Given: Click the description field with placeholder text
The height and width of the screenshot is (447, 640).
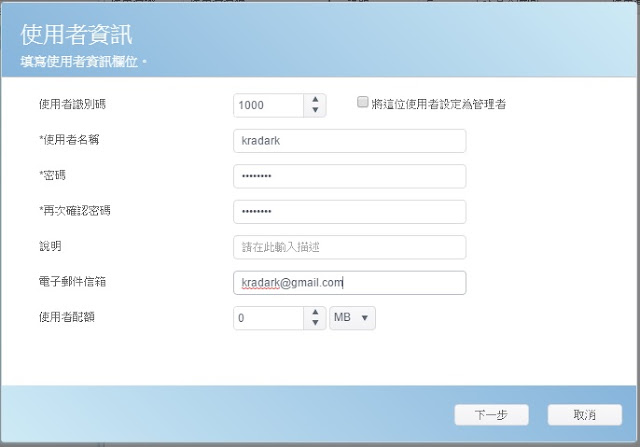Looking at the screenshot, I should coord(349,247).
